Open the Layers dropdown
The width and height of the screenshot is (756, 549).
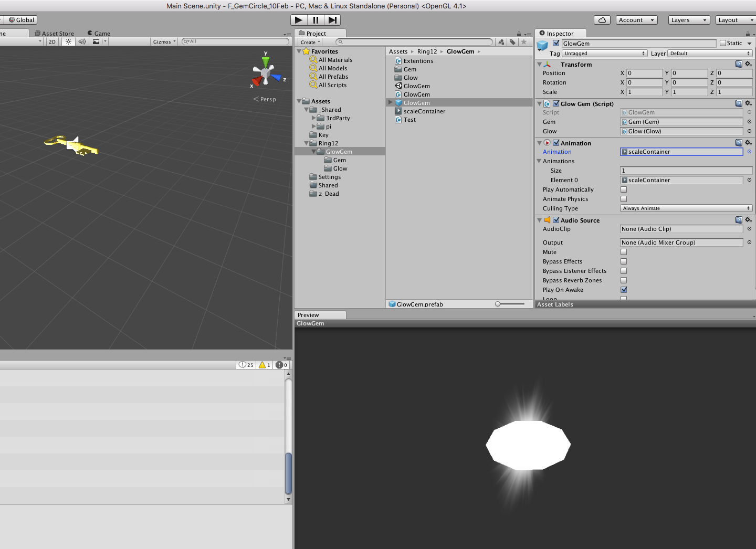pyautogui.click(x=689, y=20)
